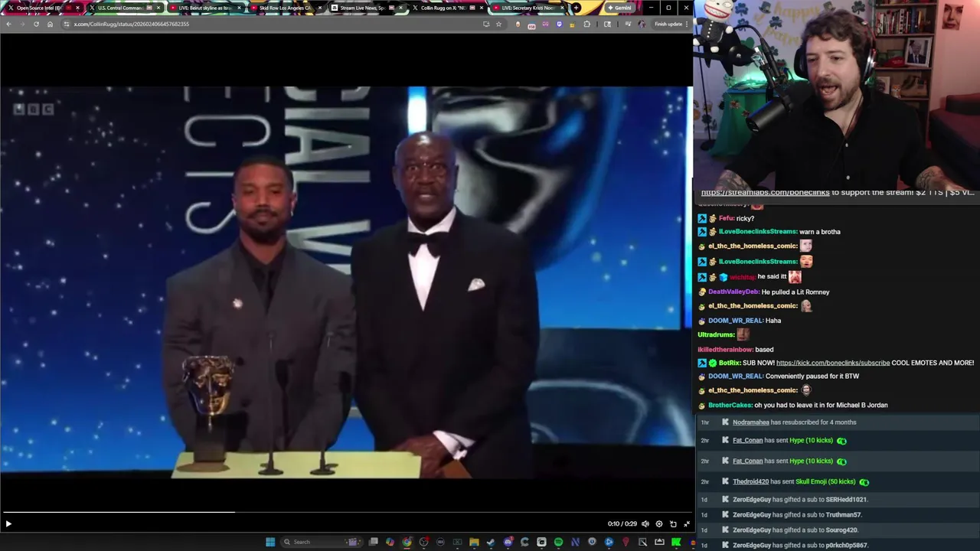Click Sourog420 gifted sub recipient
This screenshot has width=980, height=551.
(841, 530)
